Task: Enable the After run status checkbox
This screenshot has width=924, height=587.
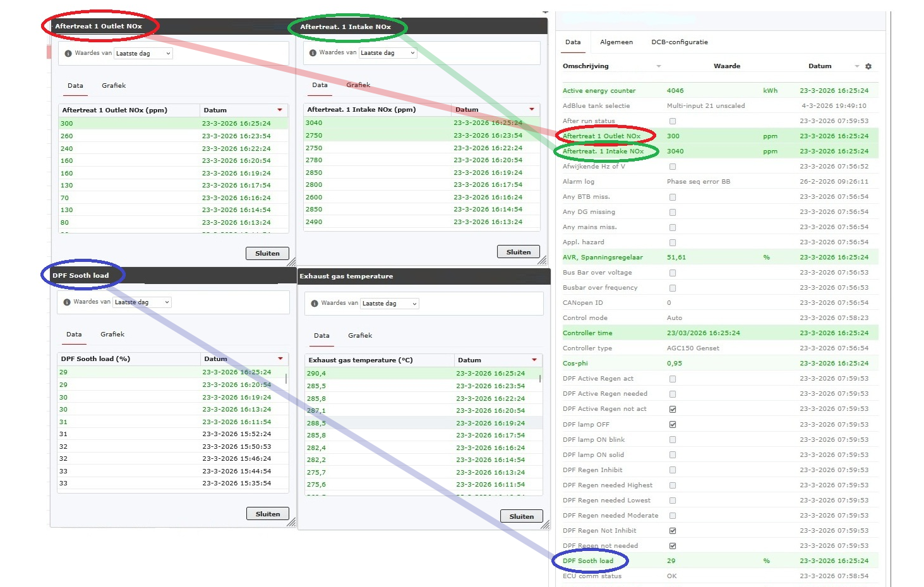Action: pyautogui.click(x=673, y=121)
